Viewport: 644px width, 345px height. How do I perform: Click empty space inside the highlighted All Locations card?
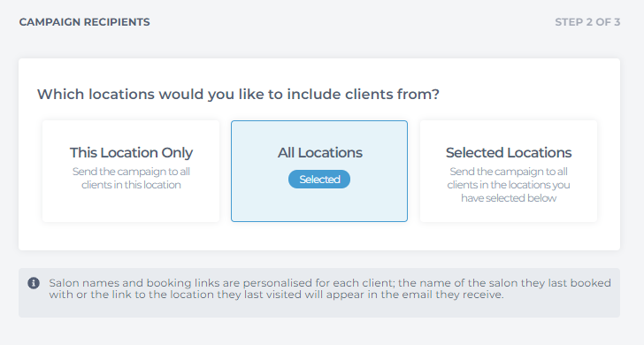319,206
